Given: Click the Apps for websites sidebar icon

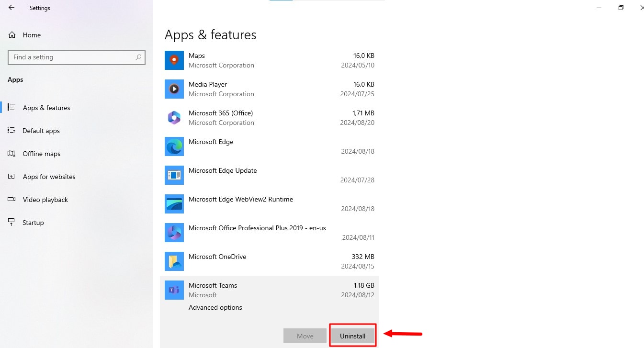Looking at the screenshot, I should (x=12, y=176).
